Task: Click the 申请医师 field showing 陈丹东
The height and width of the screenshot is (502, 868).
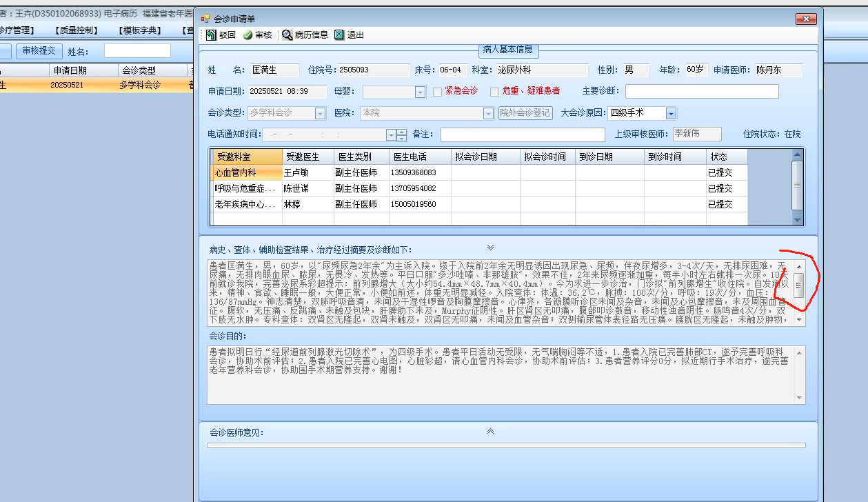Action: pyautogui.click(x=778, y=70)
